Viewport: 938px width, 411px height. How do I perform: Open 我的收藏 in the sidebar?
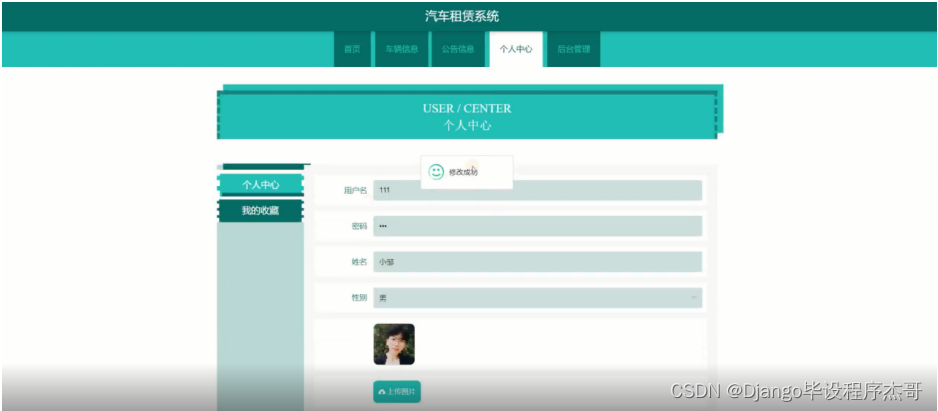pos(261,211)
